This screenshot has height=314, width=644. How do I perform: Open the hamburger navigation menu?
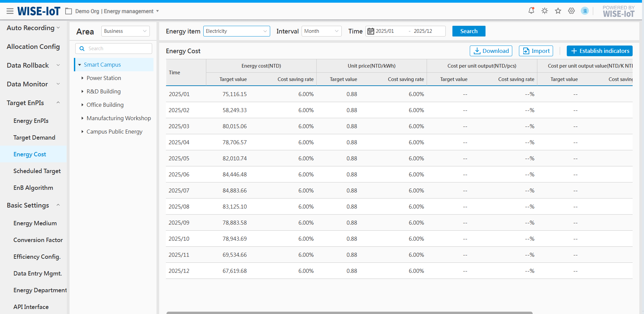coord(10,11)
